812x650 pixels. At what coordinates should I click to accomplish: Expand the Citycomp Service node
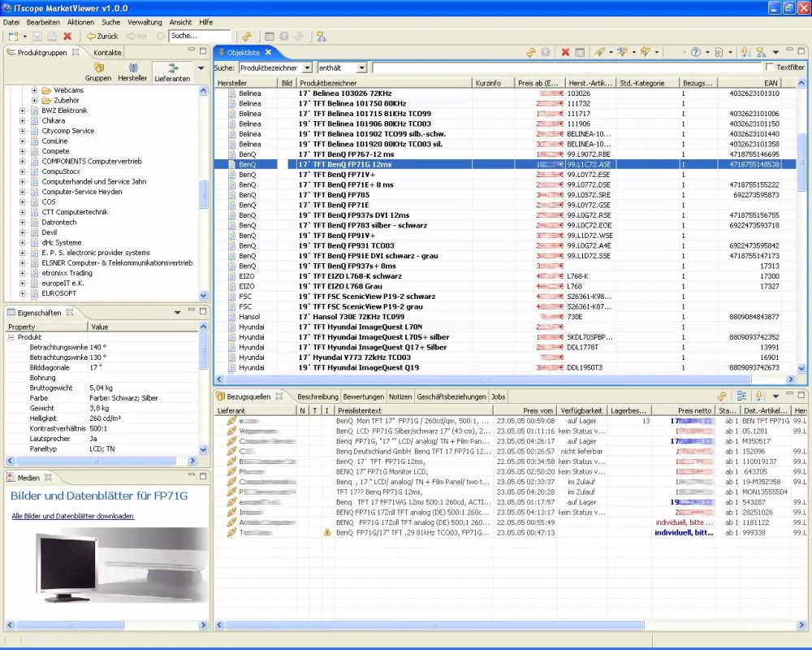point(22,131)
